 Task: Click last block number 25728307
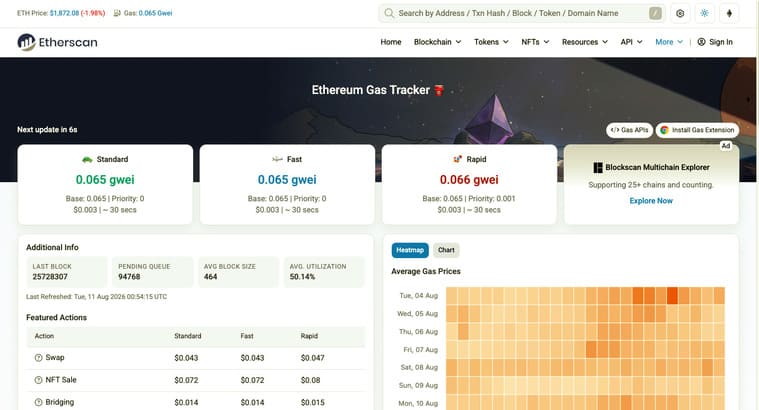[x=50, y=277]
